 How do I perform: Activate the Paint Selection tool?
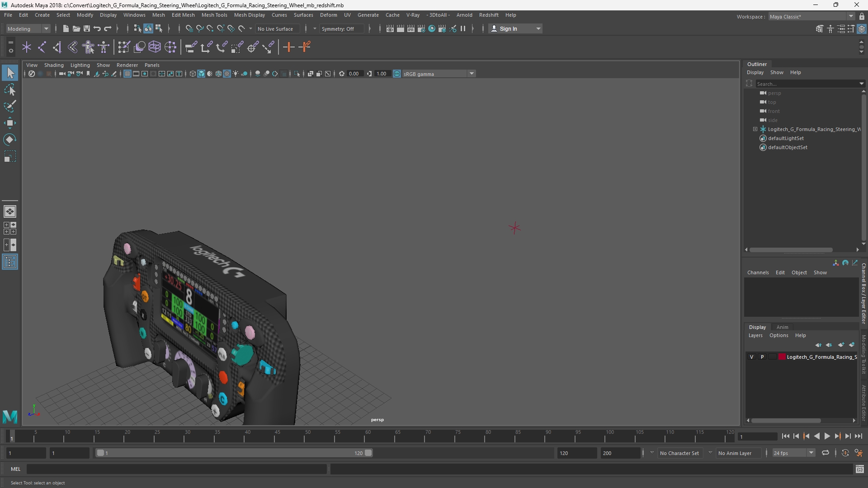[10, 106]
